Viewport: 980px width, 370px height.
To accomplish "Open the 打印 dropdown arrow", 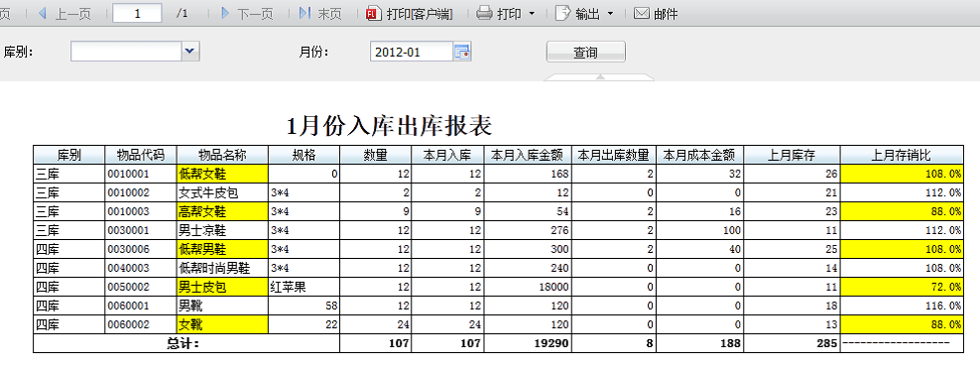I will tap(532, 14).
